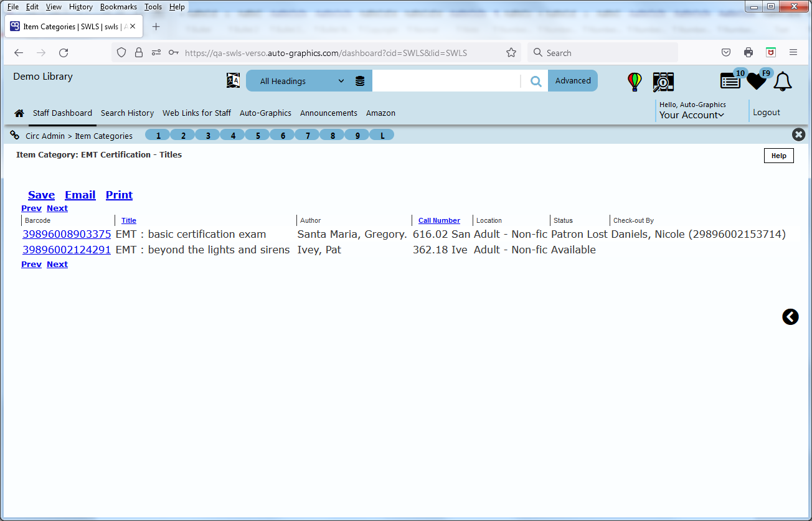Go back with browser back arrow

point(19,53)
